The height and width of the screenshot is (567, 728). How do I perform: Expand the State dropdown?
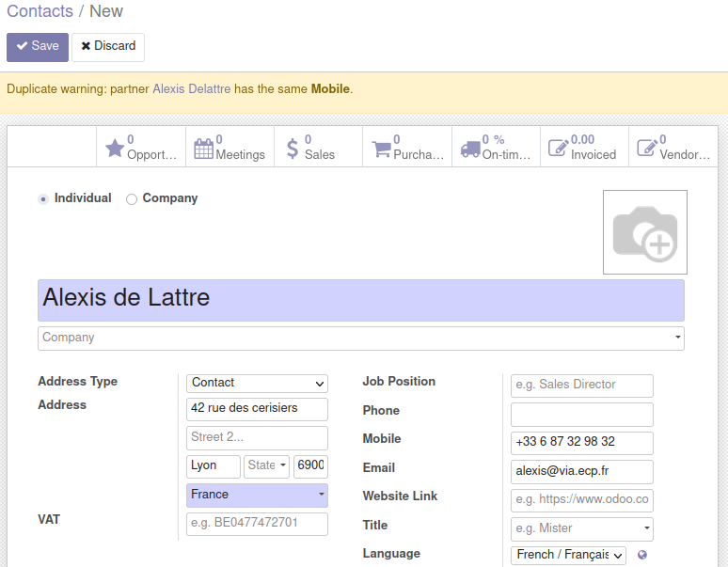(266, 465)
